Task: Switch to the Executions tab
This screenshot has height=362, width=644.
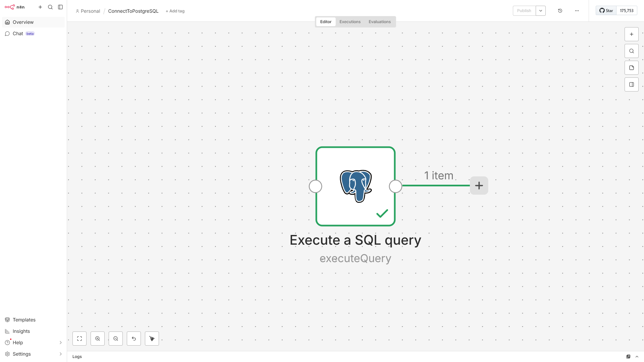Action: coord(350,22)
